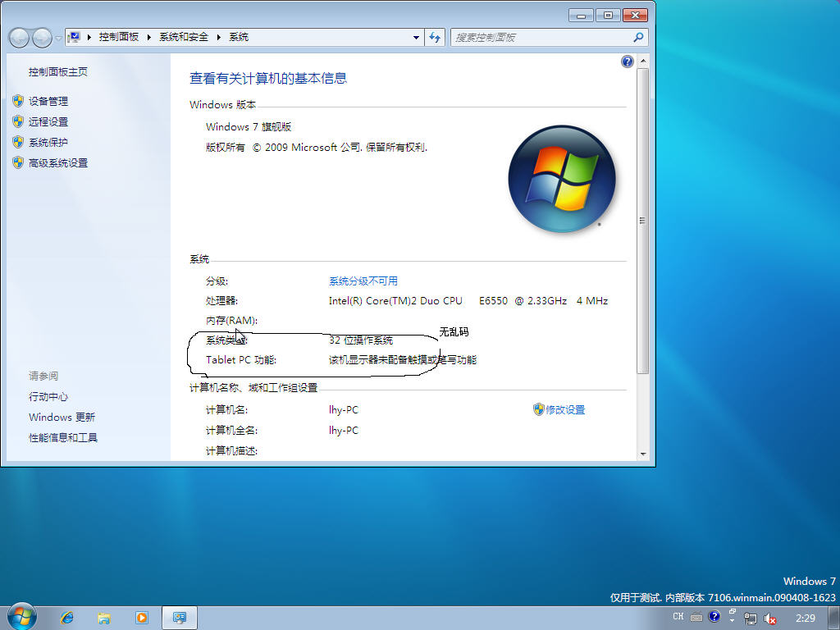Screen dimensions: 840x630
Task: Open Windows 更新 link
Action: point(62,417)
